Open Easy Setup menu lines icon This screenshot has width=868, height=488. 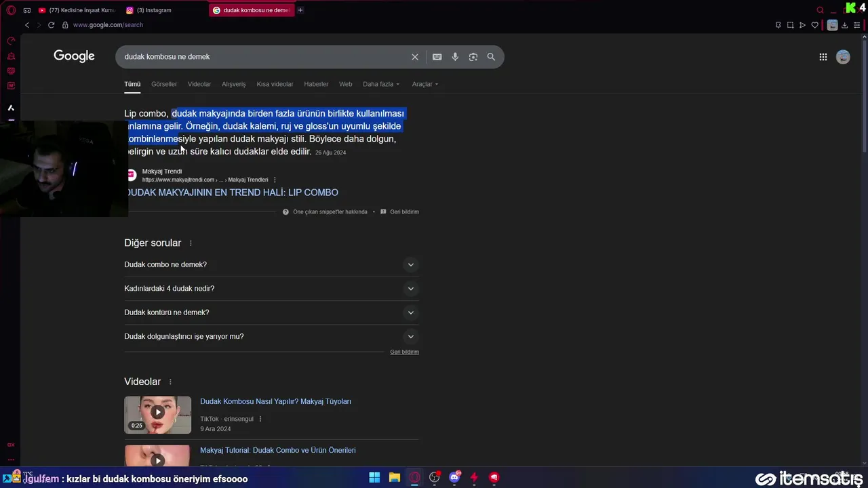coord(856,25)
